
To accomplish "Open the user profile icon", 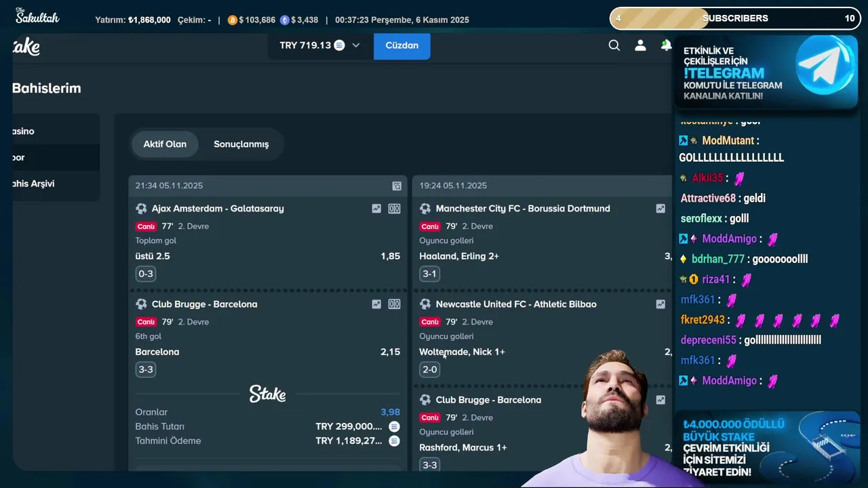I will [x=640, y=45].
